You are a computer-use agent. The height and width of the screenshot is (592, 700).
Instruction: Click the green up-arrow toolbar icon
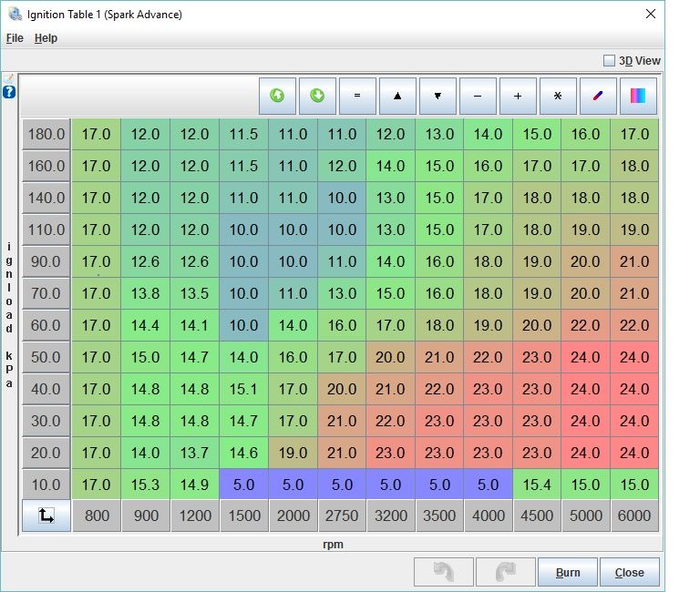coord(277,96)
